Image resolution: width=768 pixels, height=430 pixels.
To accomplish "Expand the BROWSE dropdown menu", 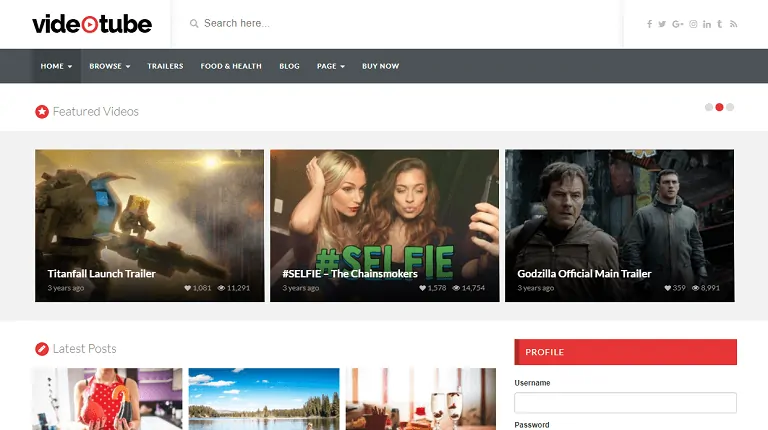I will click(x=110, y=66).
